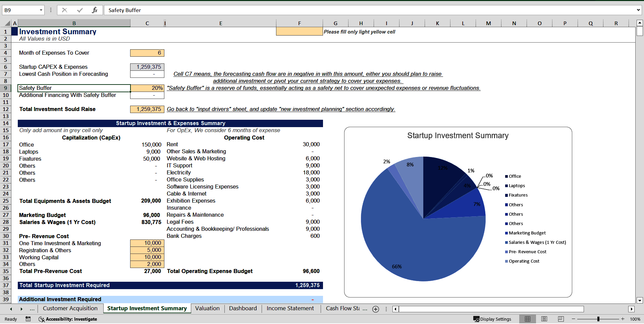Open the Name Box dropdown arrow
644x324 pixels.
point(41,10)
